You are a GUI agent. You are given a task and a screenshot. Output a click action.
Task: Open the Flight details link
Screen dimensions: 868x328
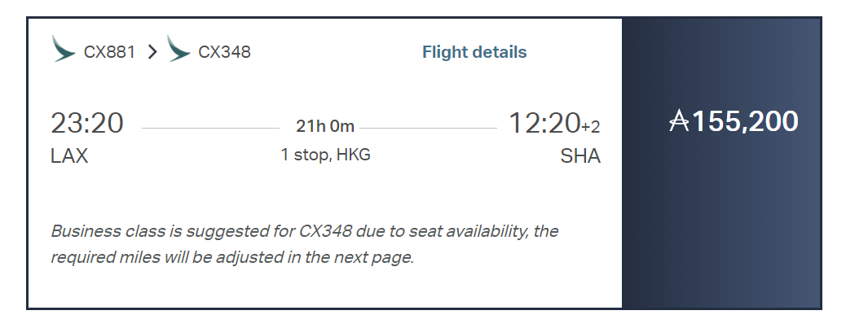click(x=474, y=52)
